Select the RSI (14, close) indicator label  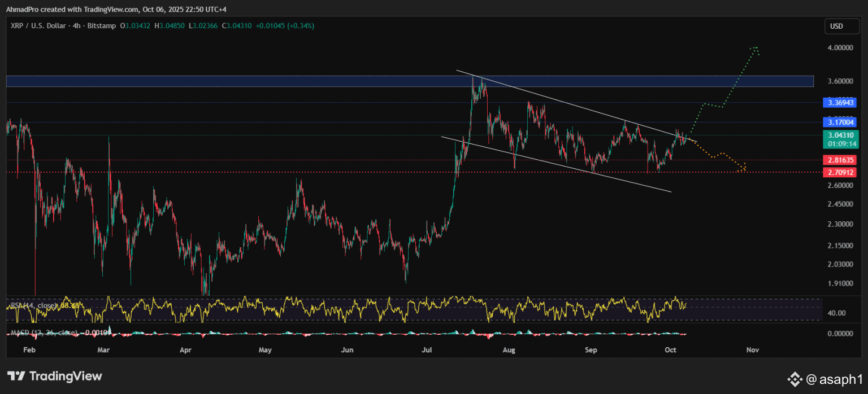point(33,305)
